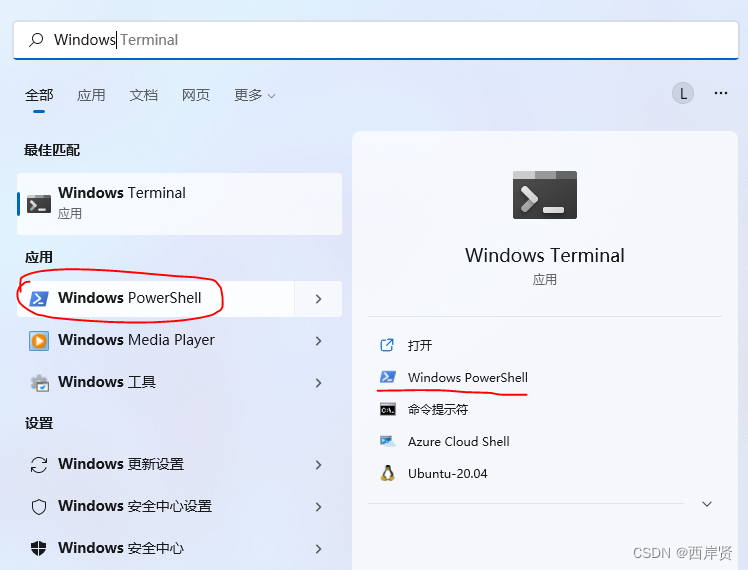Image resolution: width=748 pixels, height=570 pixels.
Task: Expand the Windows 安全中心设置 arrow
Action: coord(319,507)
